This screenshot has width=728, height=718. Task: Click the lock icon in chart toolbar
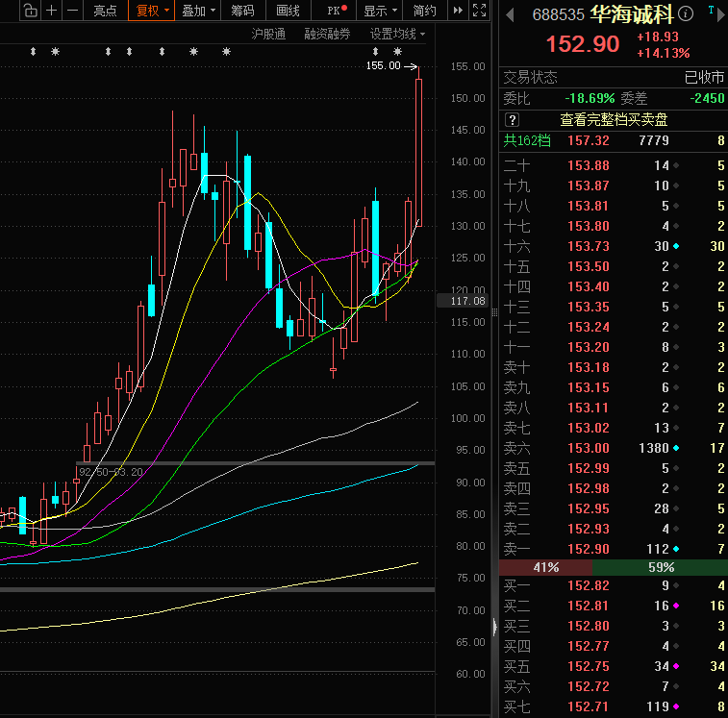point(30,11)
